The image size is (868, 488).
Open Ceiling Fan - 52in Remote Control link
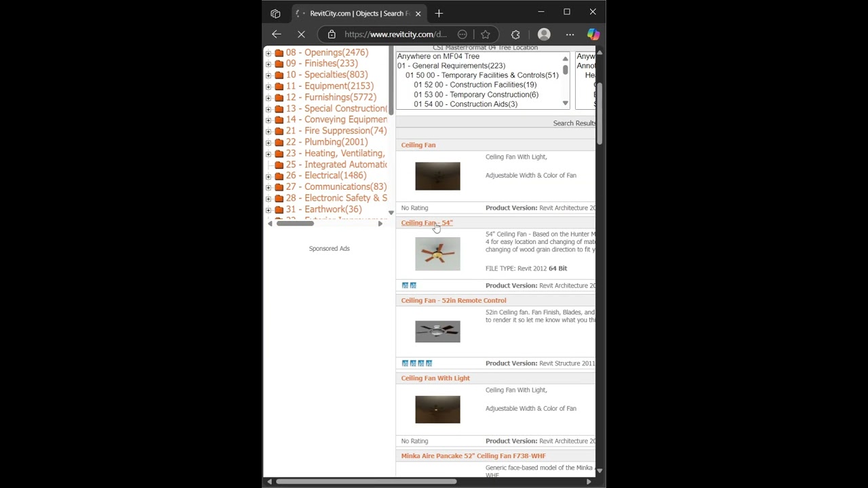pos(454,300)
